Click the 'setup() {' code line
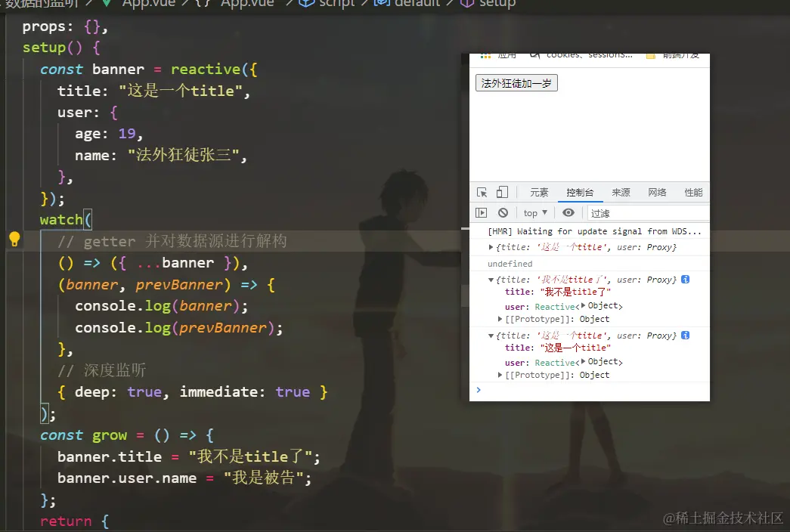The width and height of the screenshot is (790, 532). pyautogui.click(x=61, y=48)
